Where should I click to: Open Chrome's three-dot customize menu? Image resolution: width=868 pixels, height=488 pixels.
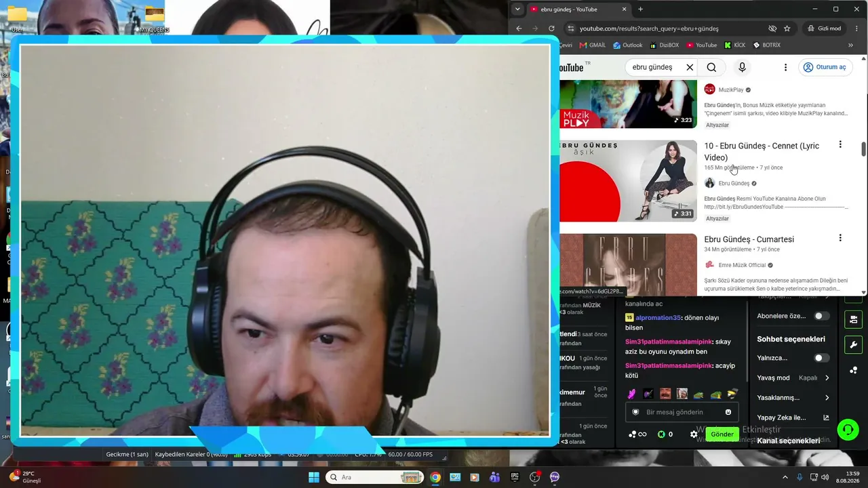(x=857, y=28)
